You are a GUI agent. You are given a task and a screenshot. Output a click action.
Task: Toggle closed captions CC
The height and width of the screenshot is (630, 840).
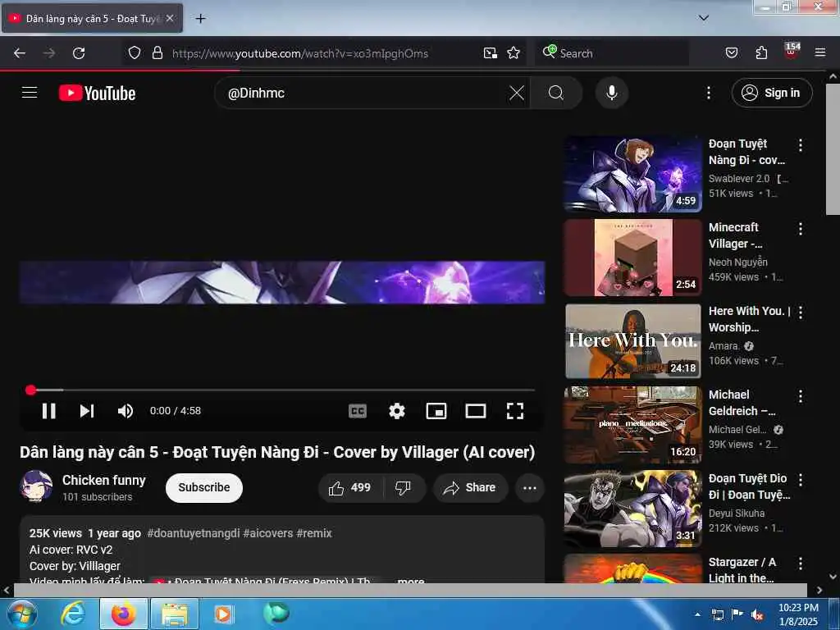click(x=358, y=411)
